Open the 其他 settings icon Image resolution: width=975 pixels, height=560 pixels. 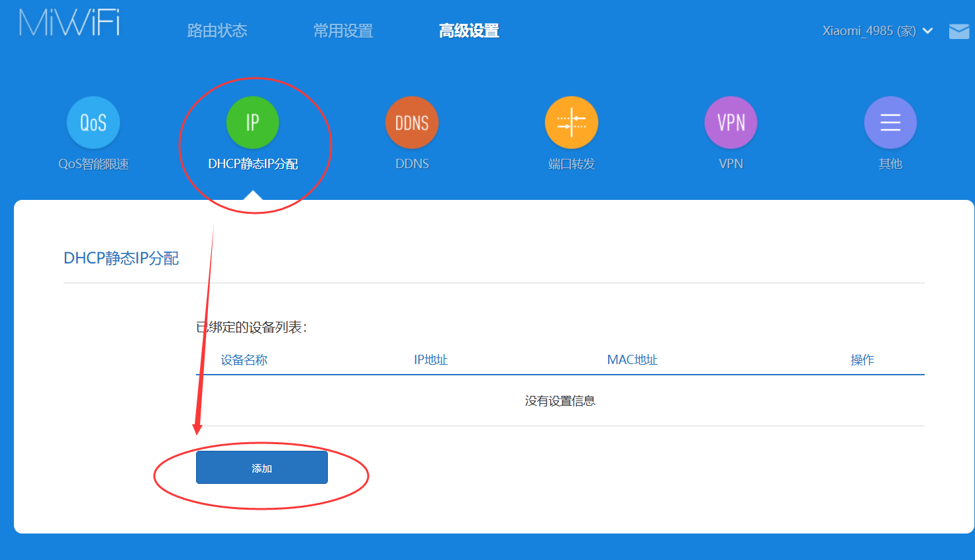(x=890, y=122)
